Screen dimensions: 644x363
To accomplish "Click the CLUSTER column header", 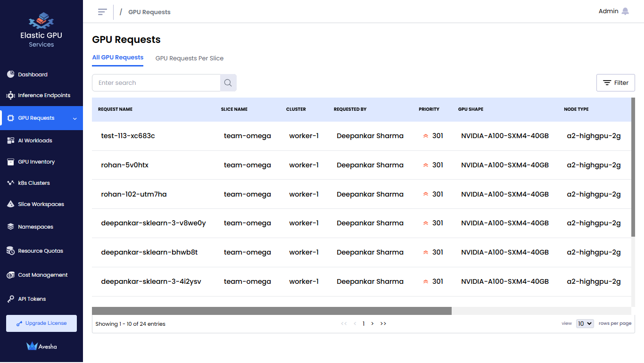I will (x=296, y=109).
